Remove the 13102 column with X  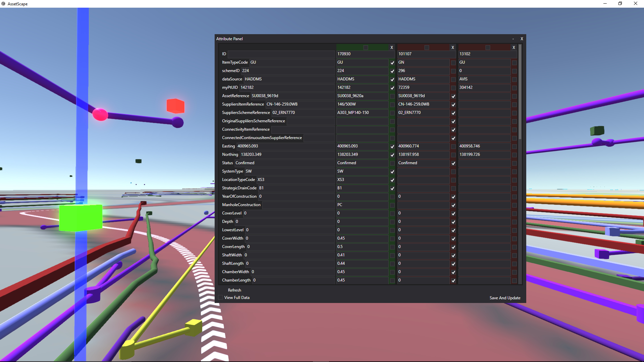514,47
